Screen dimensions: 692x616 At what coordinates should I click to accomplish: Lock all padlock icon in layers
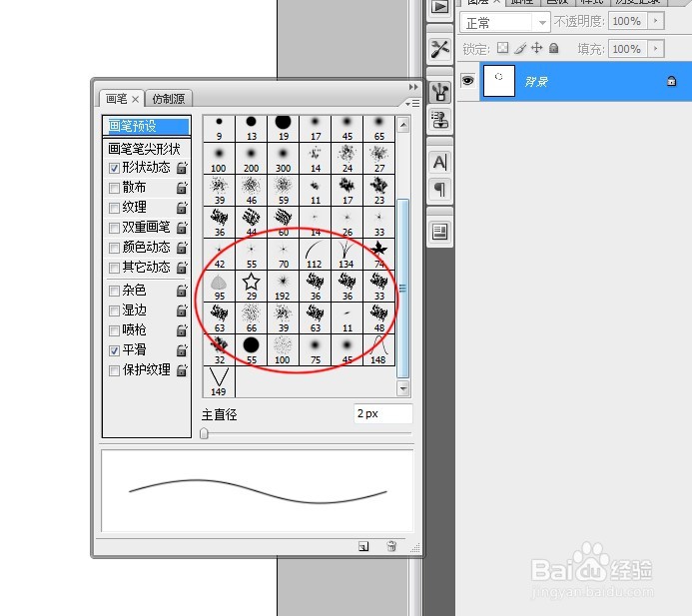point(554,48)
